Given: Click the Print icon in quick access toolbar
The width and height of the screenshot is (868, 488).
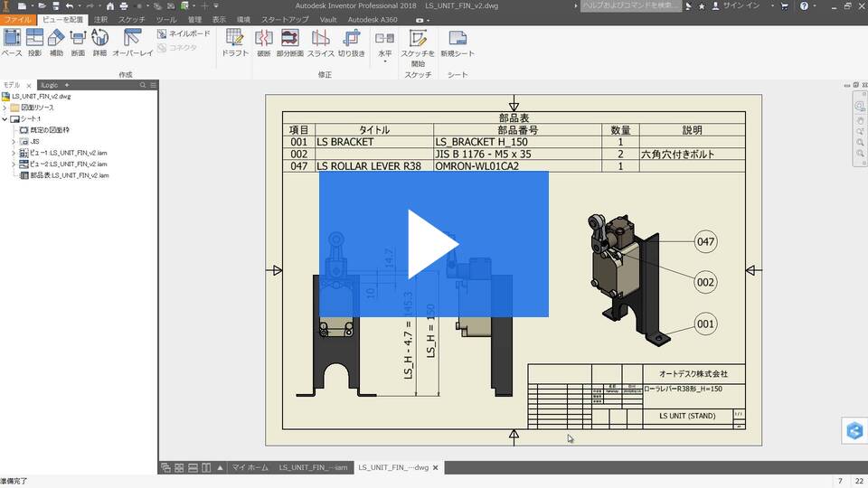Looking at the screenshot, I should [x=124, y=6].
